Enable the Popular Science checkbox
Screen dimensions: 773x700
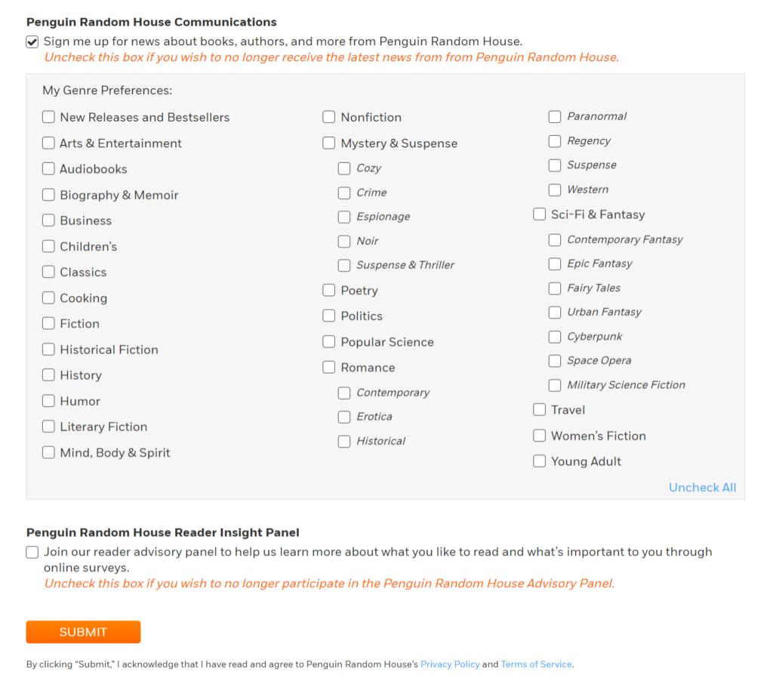coord(329,342)
